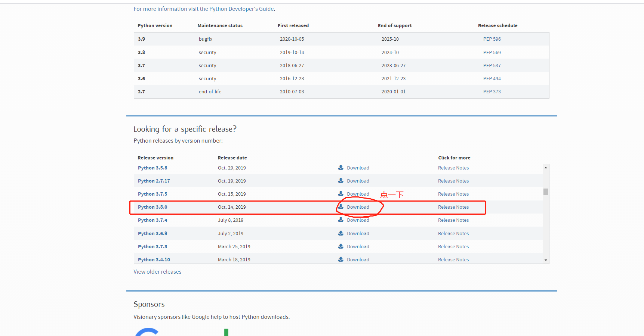Open the Python 3.7.5 release page
This screenshot has height=336, width=644.
click(x=152, y=194)
